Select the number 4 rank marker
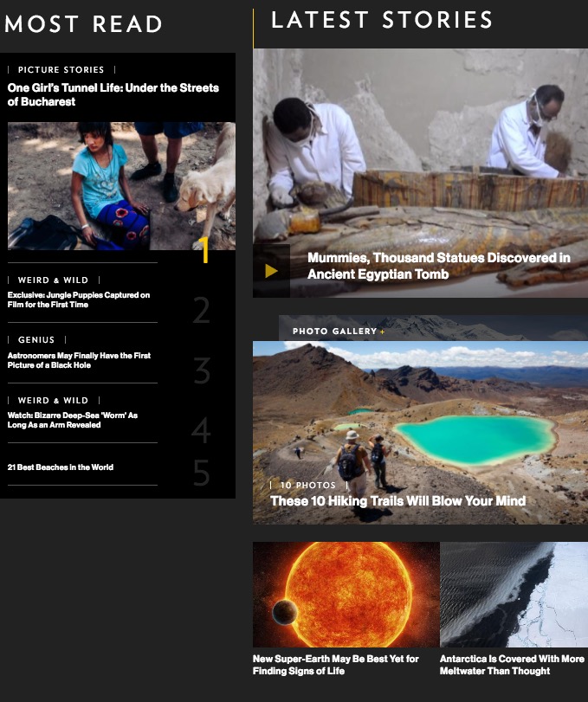This screenshot has width=588, height=702. coord(201,430)
